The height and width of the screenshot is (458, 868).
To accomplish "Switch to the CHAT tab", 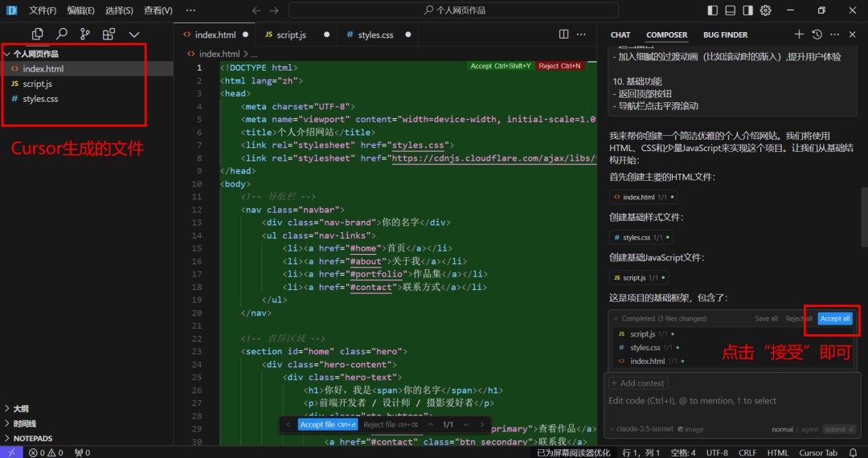I will 620,35.
